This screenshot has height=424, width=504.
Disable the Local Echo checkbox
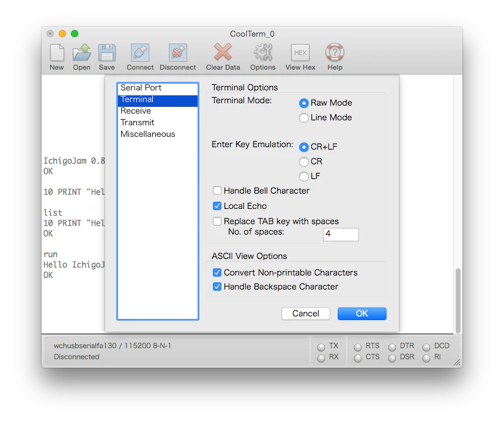coord(217,206)
